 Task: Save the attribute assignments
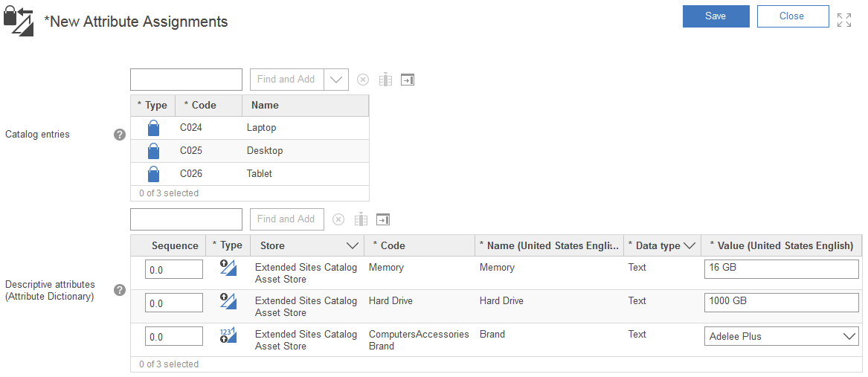pos(716,16)
